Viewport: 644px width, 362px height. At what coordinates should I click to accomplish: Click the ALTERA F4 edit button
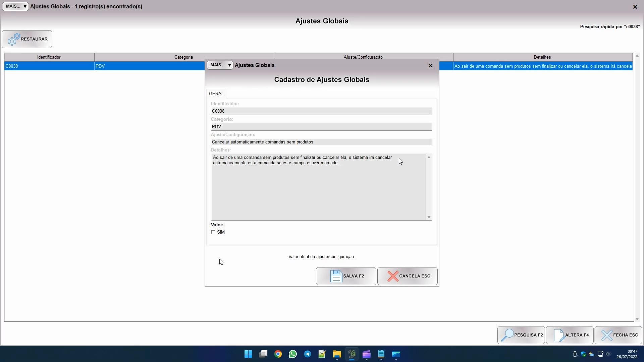570,335
